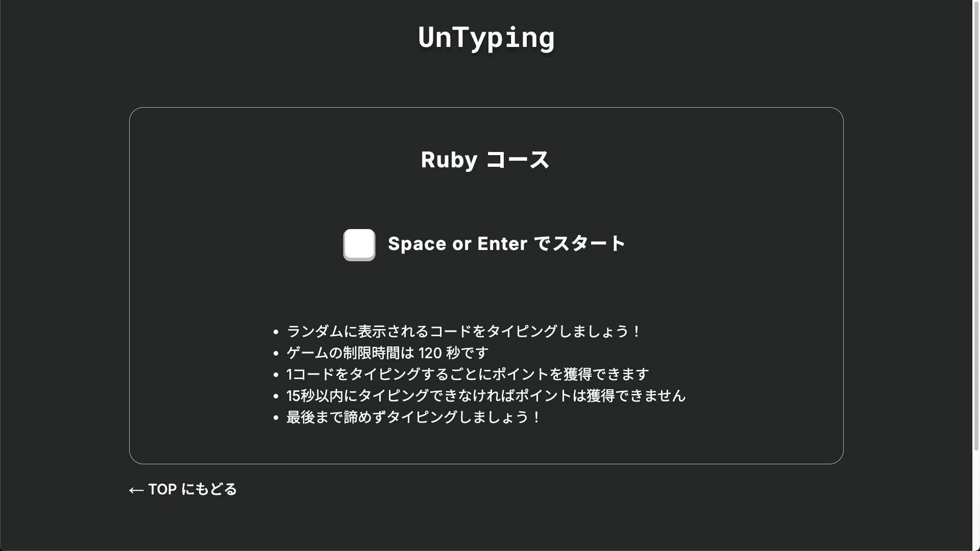Click the bullet dot before ランダムに表示
This screenshot has height=551, width=980.
click(276, 332)
